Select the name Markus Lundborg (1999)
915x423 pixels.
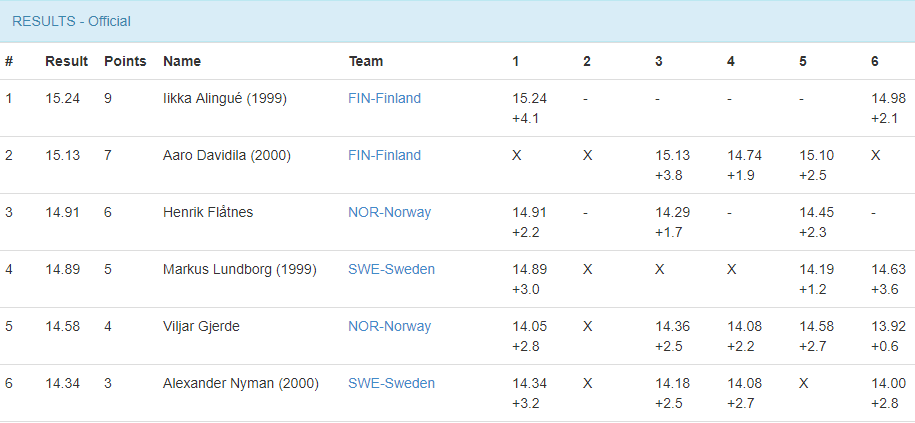coord(240,270)
